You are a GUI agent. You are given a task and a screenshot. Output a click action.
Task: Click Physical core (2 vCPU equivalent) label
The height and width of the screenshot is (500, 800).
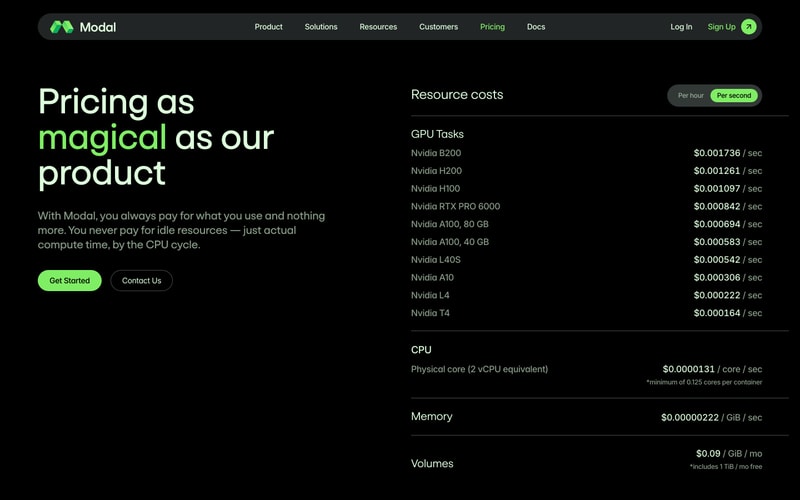479,369
